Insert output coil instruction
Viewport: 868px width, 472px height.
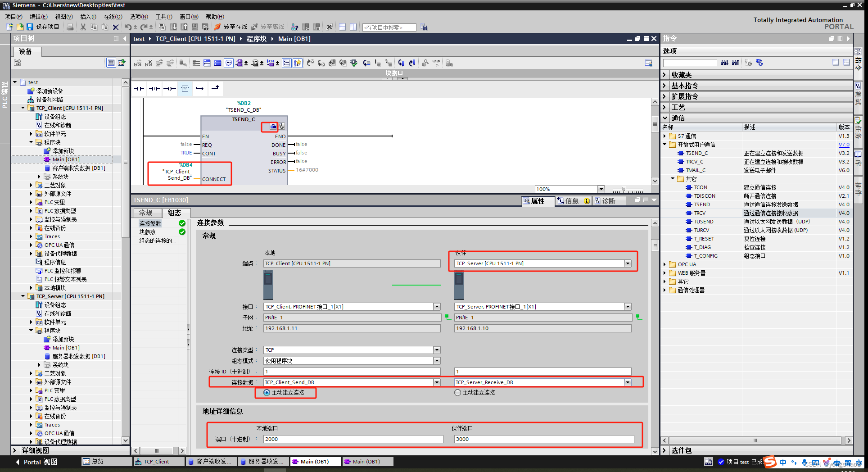coord(169,89)
